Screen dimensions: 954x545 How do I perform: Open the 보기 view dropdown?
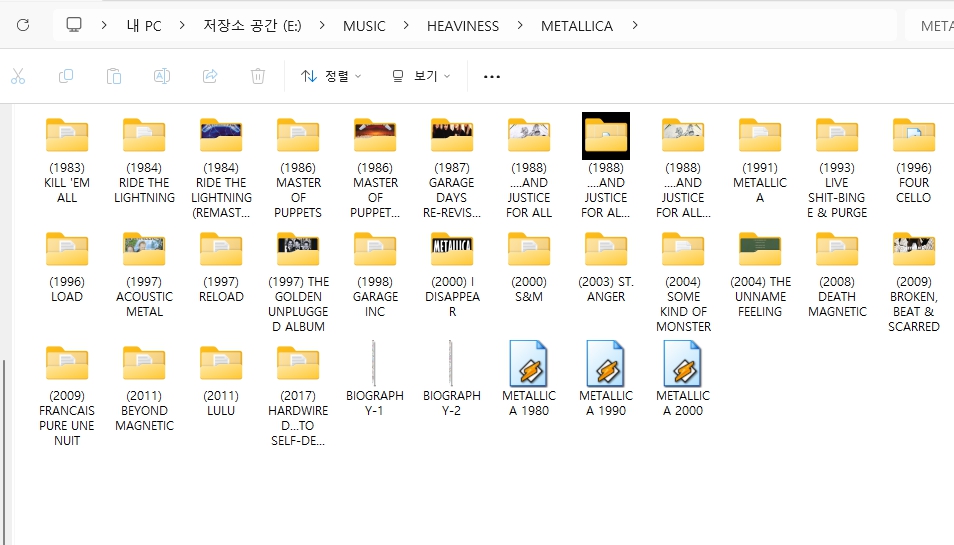421,76
